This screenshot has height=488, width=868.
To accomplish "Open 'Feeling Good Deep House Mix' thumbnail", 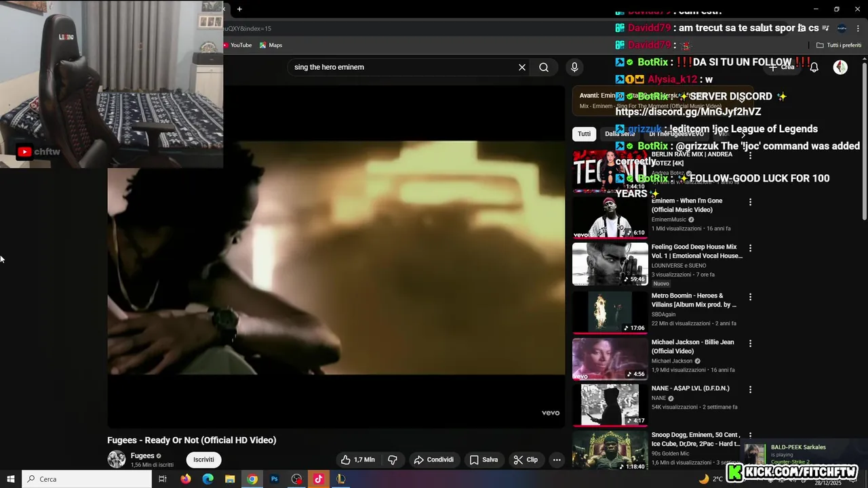I will click(x=610, y=264).
